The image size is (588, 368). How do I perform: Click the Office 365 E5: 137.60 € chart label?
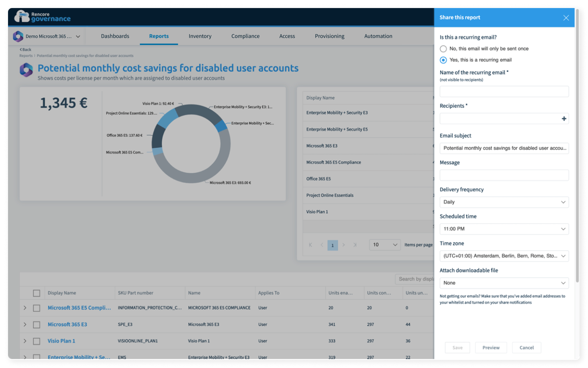[125, 135]
